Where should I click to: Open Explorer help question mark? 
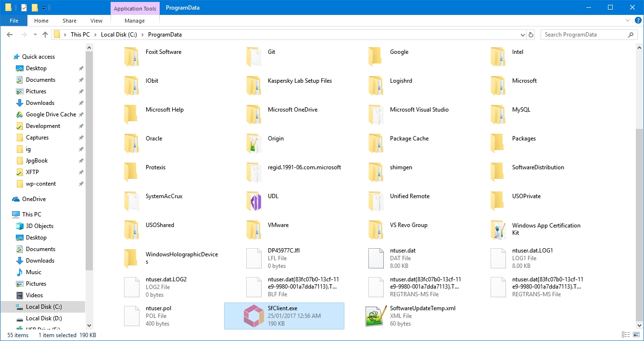638,20
